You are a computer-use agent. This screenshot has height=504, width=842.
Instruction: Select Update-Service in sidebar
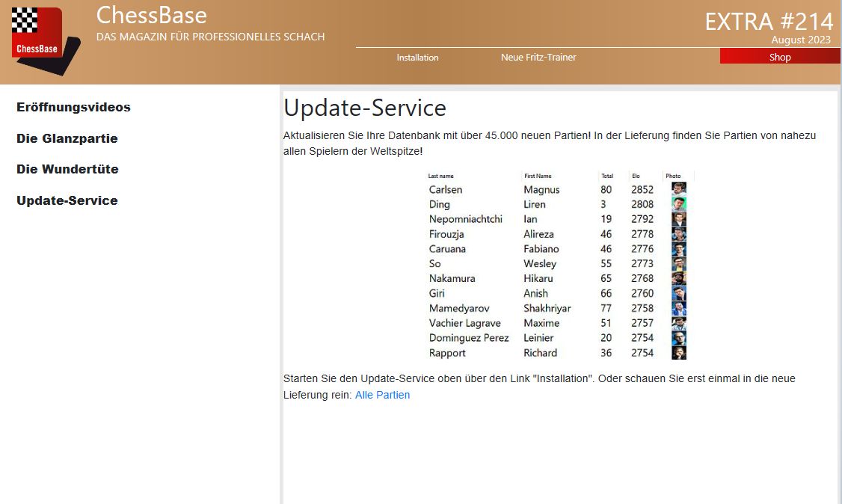point(67,201)
